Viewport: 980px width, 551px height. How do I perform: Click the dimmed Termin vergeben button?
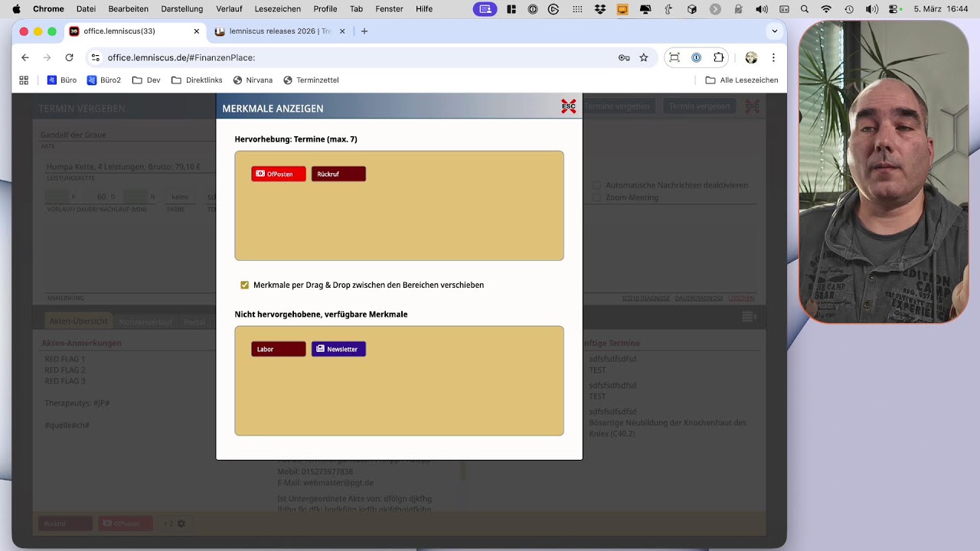699,106
